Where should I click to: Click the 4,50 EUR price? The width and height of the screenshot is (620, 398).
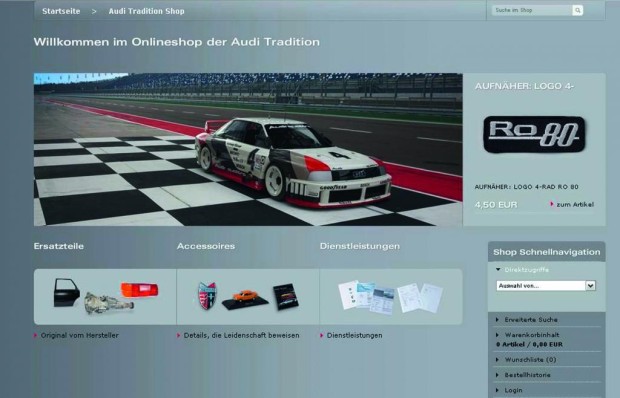(x=496, y=205)
